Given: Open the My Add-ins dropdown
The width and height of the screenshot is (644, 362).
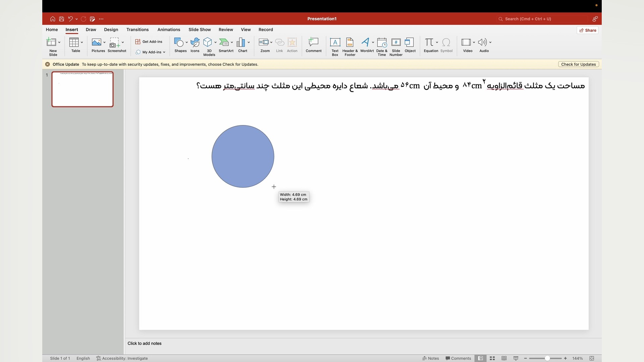Looking at the screenshot, I should (151, 52).
